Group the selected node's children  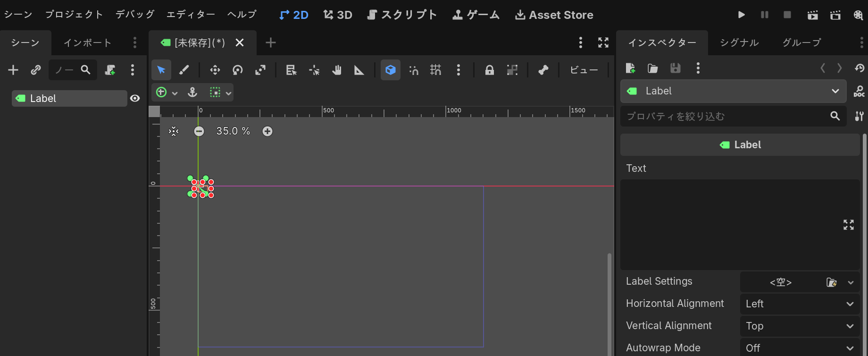click(x=512, y=70)
